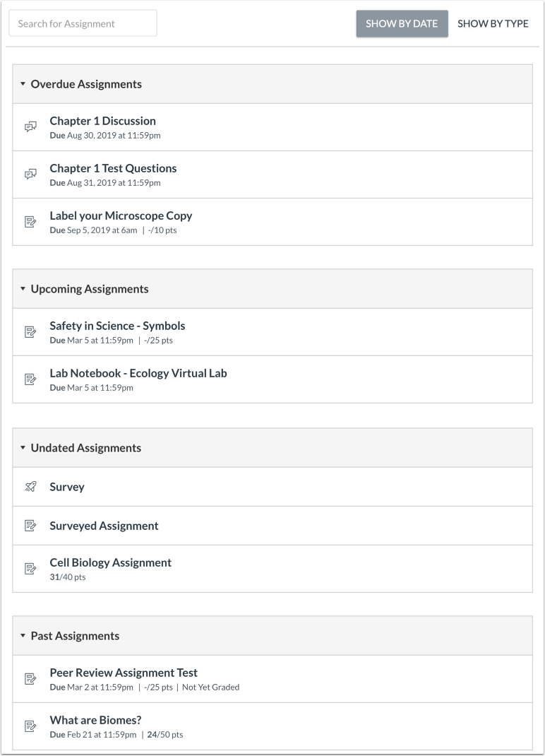545x756 pixels.
Task: Click the discussion icon next to Chapter 1 Test Questions
Action: (x=30, y=175)
